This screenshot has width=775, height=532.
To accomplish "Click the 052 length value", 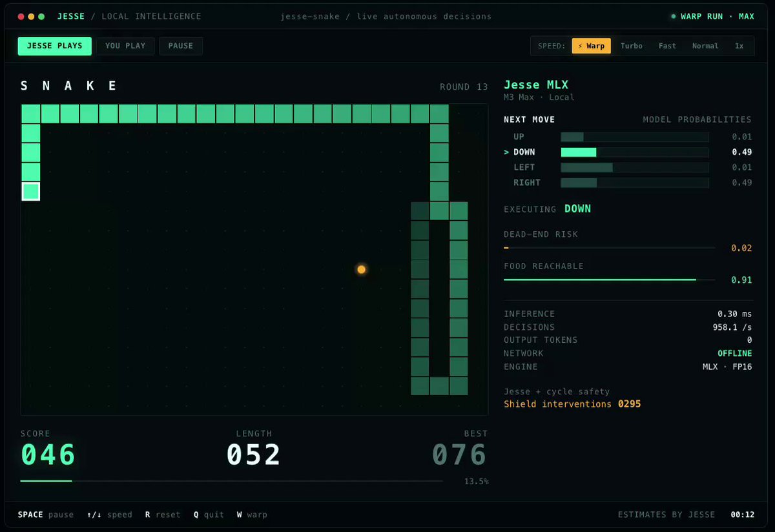I will [x=254, y=455].
